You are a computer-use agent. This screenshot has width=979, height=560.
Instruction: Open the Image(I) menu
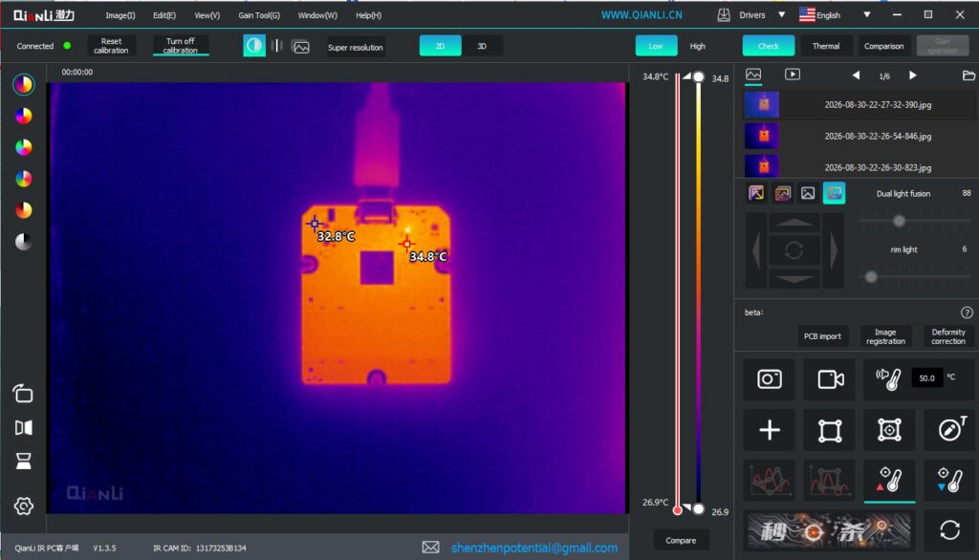click(x=120, y=15)
